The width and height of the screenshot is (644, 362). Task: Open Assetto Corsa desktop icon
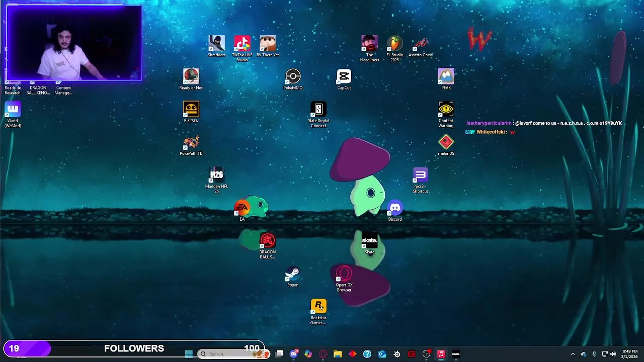tap(421, 46)
